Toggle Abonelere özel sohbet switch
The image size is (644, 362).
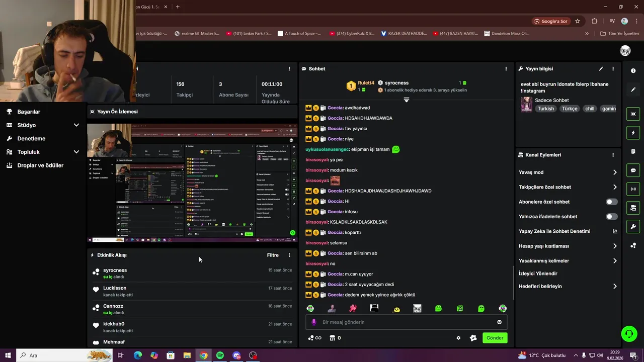click(611, 202)
